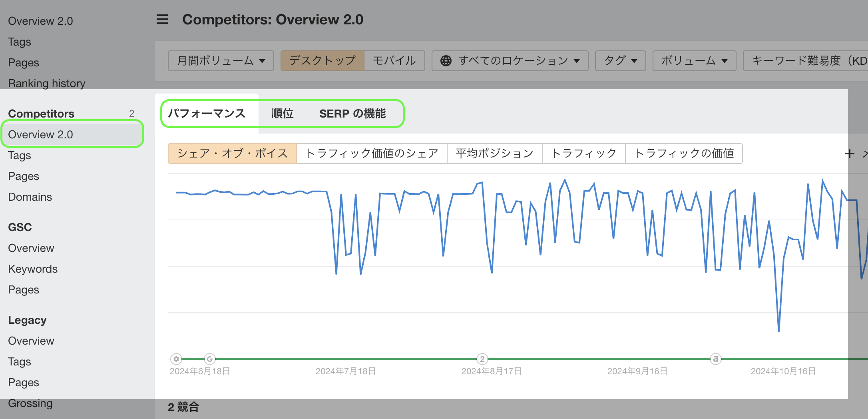868x419 pixels.
Task: Click the Google update marker on timeline
Action: (x=209, y=359)
